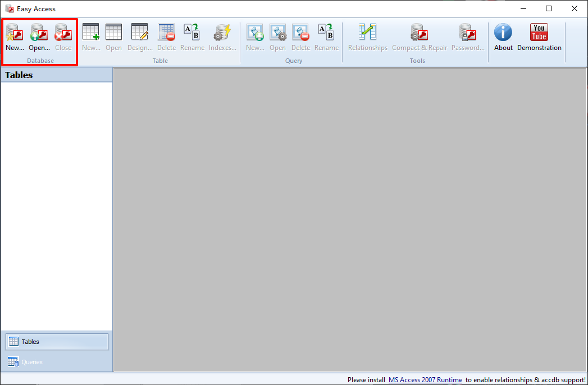Rename the selected table
Viewport: 588px width, 385px height.
pyautogui.click(x=192, y=37)
